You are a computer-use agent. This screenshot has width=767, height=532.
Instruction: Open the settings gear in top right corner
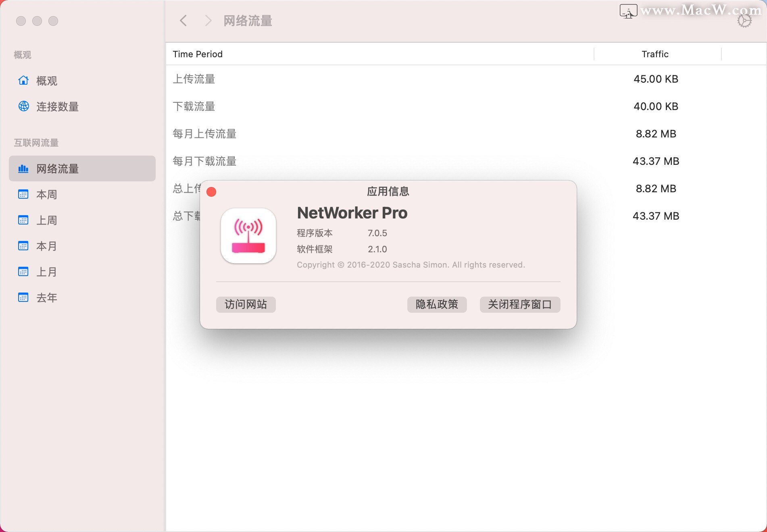click(x=744, y=21)
